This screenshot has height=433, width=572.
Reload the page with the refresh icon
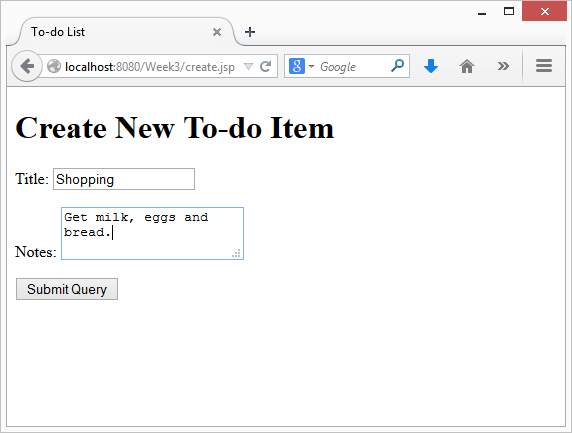point(265,66)
